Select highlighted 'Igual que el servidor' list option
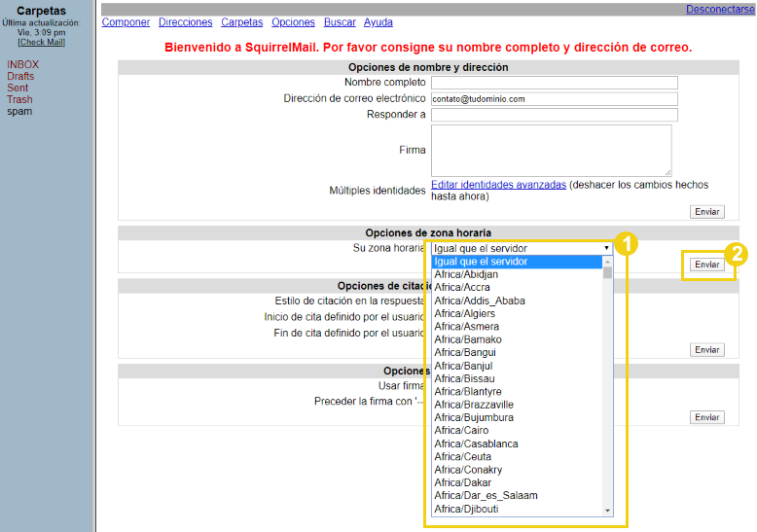 coord(517,262)
